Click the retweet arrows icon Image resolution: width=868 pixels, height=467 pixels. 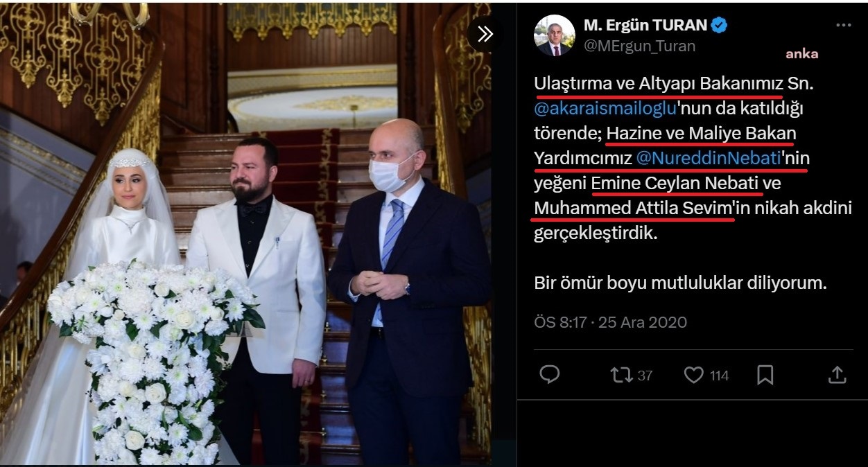pyautogui.click(x=620, y=375)
